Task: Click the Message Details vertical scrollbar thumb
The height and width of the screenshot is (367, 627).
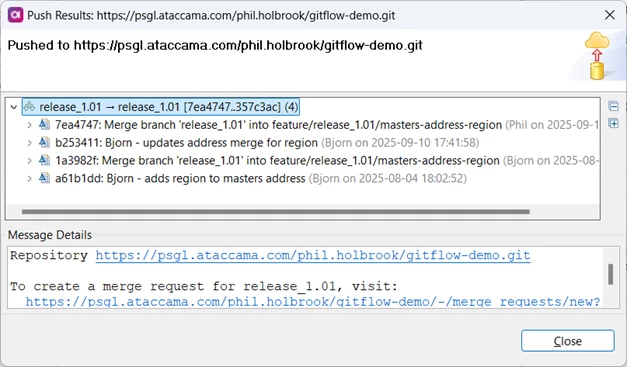Action: click(610, 274)
